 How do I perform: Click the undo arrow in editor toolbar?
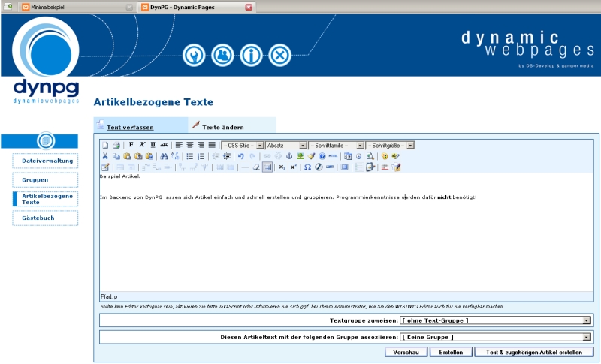[x=240, y=156]
